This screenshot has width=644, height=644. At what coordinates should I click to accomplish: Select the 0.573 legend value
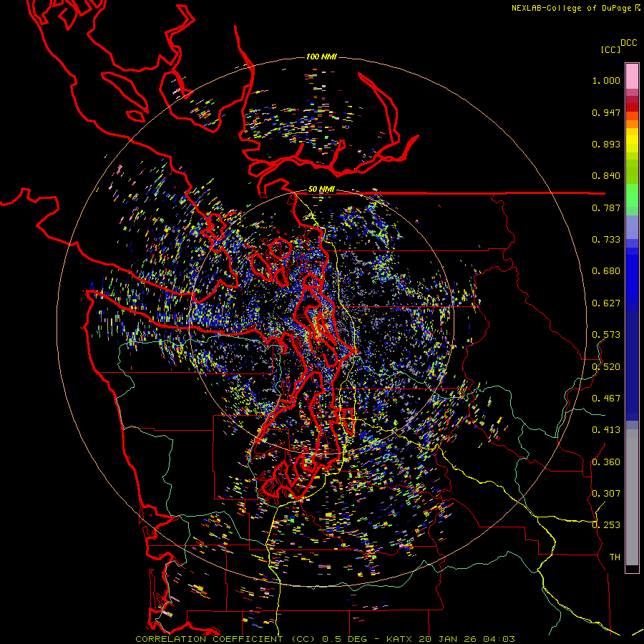click(x=606, y=335)
